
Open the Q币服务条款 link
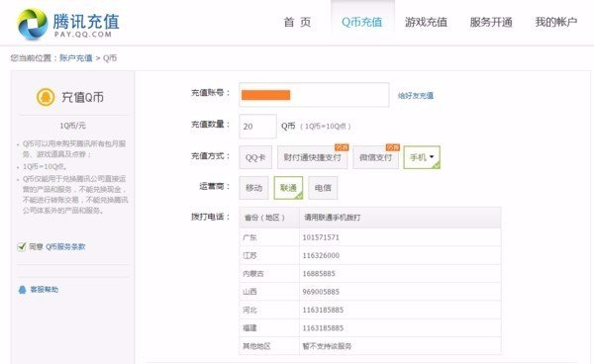tap(65, 246)
